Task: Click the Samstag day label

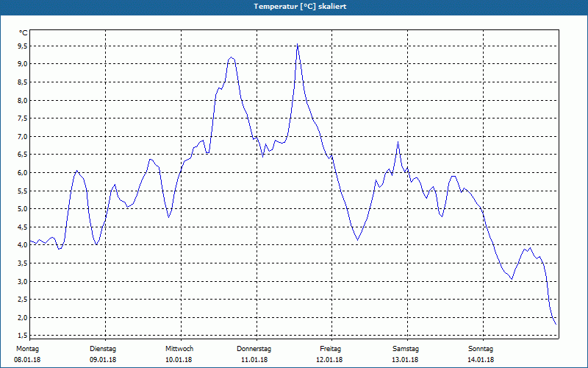Action: click(x=406, y=349)
